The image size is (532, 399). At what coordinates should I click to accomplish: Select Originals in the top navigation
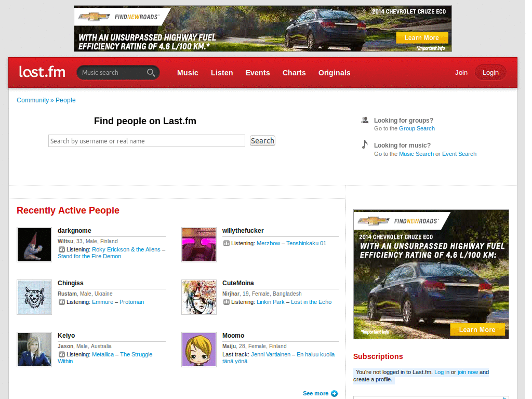(x=334, y=73)
